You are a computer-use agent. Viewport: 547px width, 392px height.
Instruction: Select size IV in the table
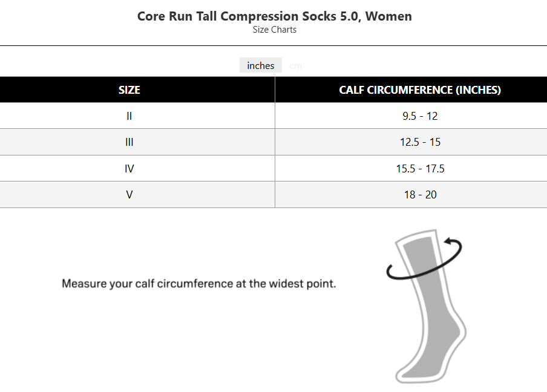coord(129,169)
